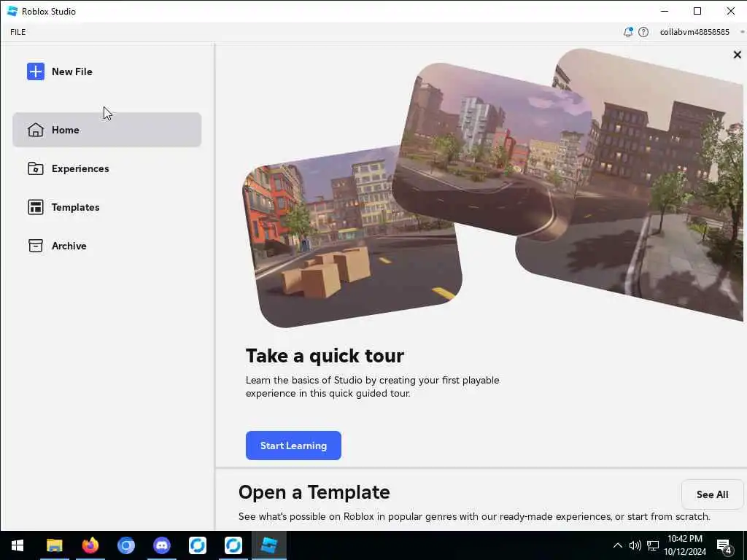This screenshot has height=560, width=747.
Task: Click the New File plus icon
Action: click(x=36, y=71)
